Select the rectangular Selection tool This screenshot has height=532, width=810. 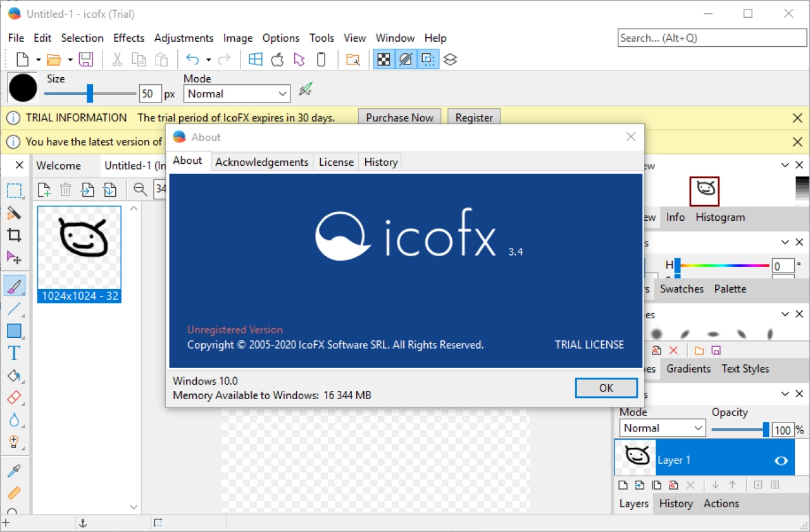14,190
